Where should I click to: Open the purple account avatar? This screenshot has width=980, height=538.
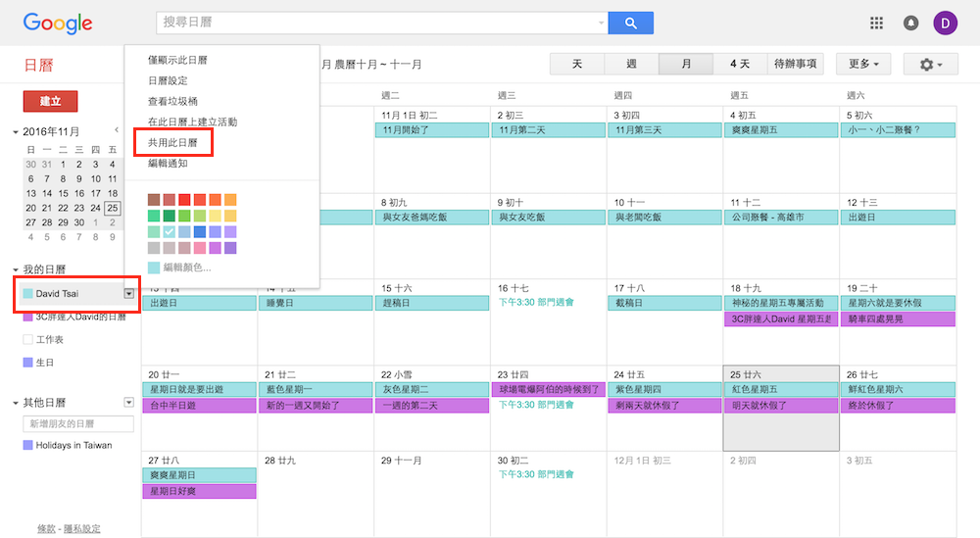click(946, 23)
